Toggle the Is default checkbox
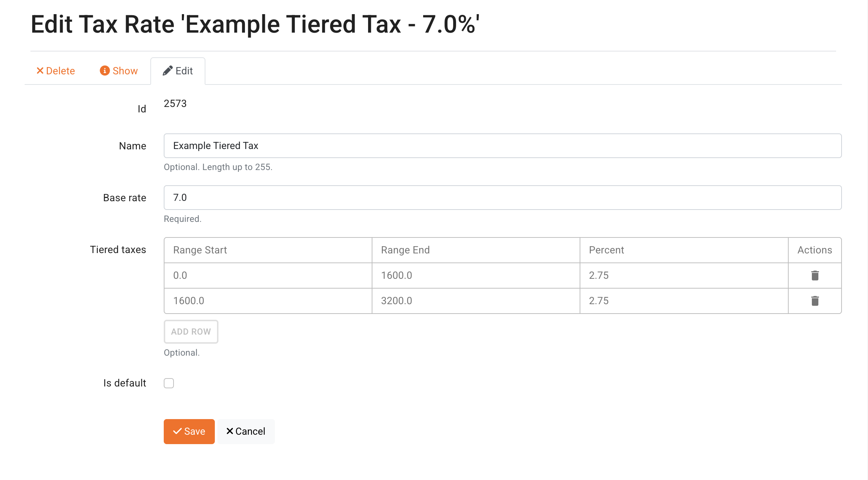 [x=169, y=383]
